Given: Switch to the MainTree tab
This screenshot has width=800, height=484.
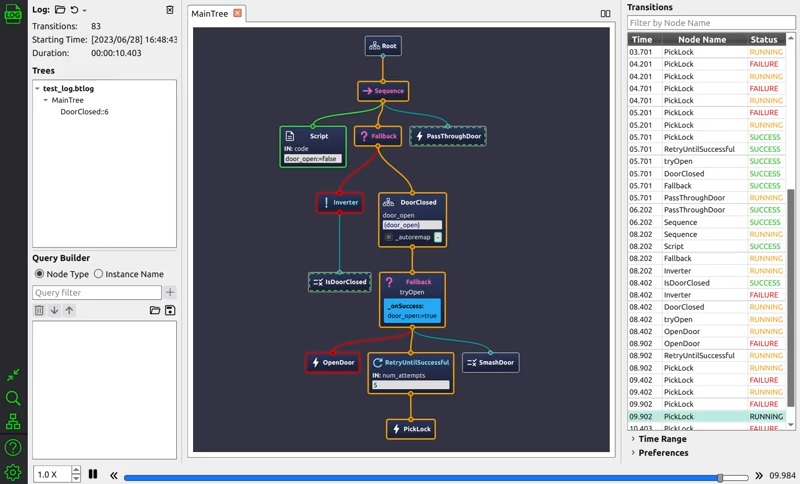Looking at the screenshot, I should click(211, 14).
